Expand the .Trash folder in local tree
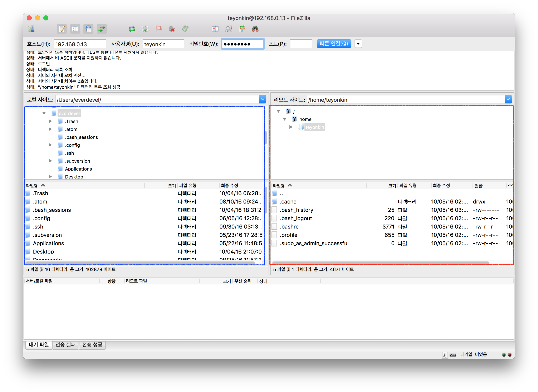Screen dimensions: 538x392 tap(50, 121)
